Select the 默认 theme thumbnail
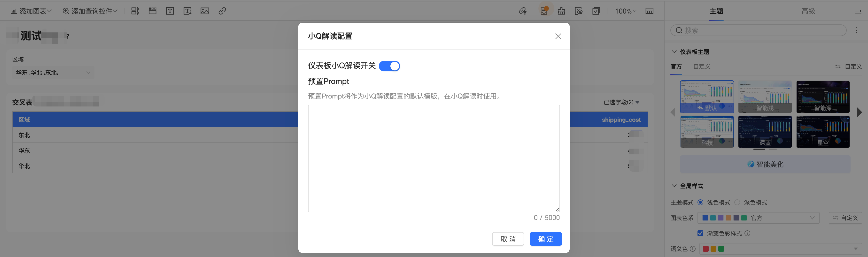This screenshot has height=257, width=868. pyautogui.click(x=707, y=97)
